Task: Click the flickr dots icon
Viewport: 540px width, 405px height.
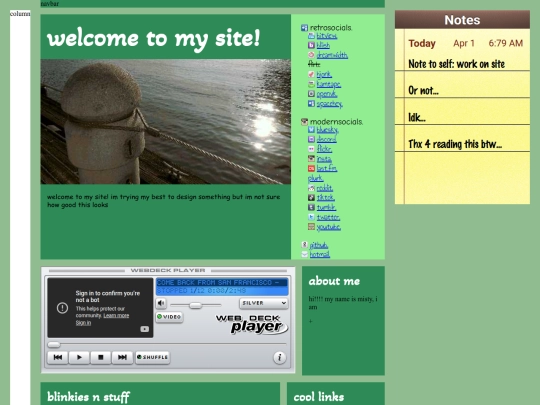Action: pos(311,149)
